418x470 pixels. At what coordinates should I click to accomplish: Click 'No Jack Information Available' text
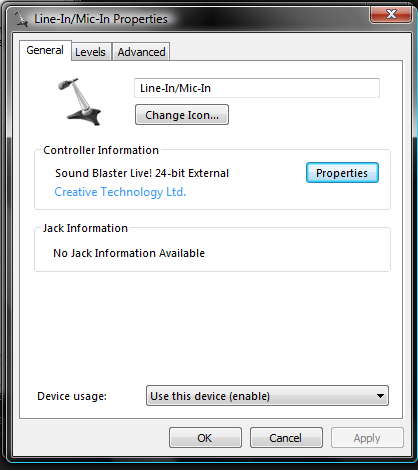[129, 253]
